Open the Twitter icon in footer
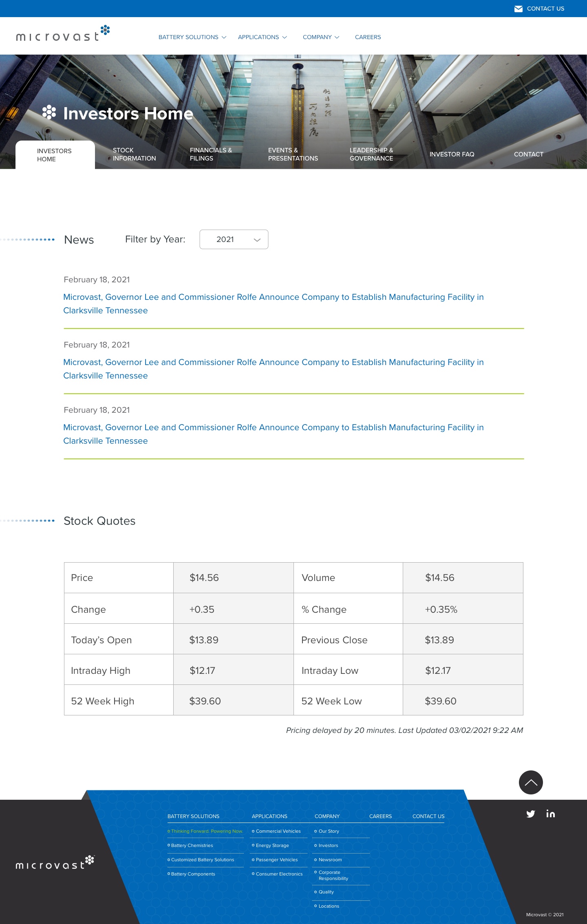Viewport: 587px width, 924px height. 531,814
